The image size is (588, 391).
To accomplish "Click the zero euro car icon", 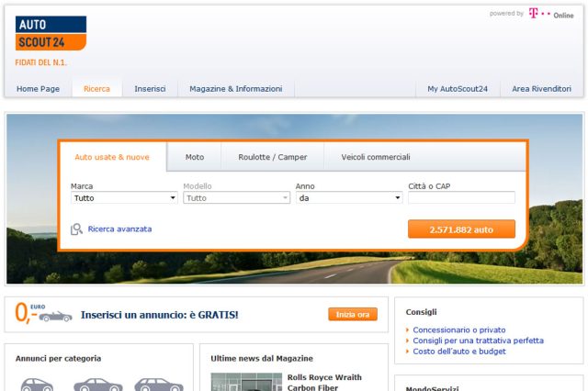I will [43, 314].
